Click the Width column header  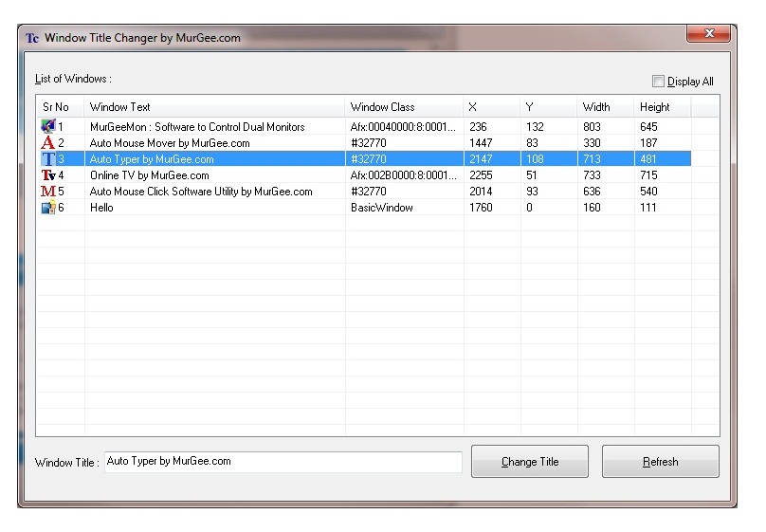pyautogui.click(x=606, y=107)
